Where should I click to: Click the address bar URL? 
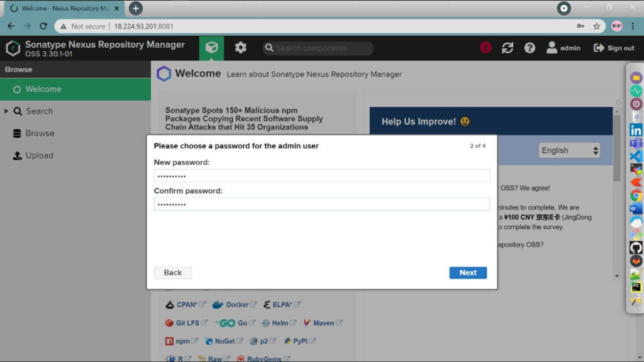point(144,26)
